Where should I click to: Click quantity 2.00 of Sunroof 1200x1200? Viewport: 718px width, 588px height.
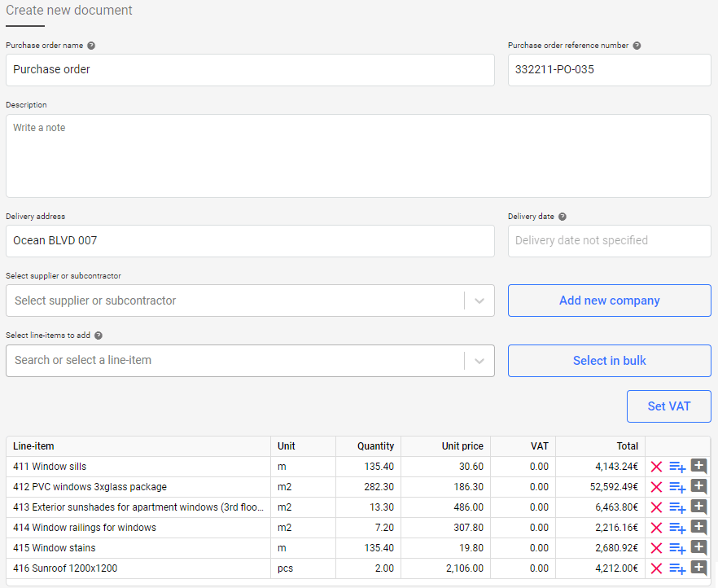384,568
